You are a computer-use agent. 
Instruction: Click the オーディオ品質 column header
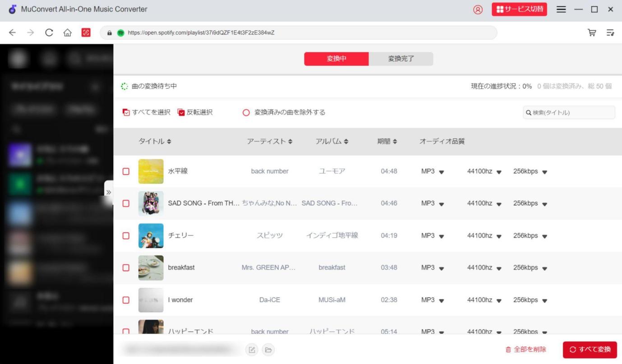coord(442,141)
